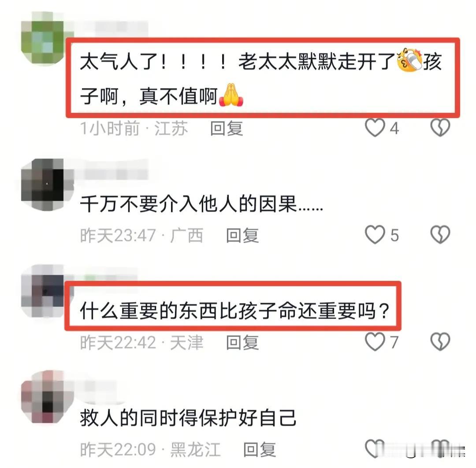Viewport: 476px width, 468px height.
Task: Reply (回复) to the Tianjin comment
Action: 242,342
